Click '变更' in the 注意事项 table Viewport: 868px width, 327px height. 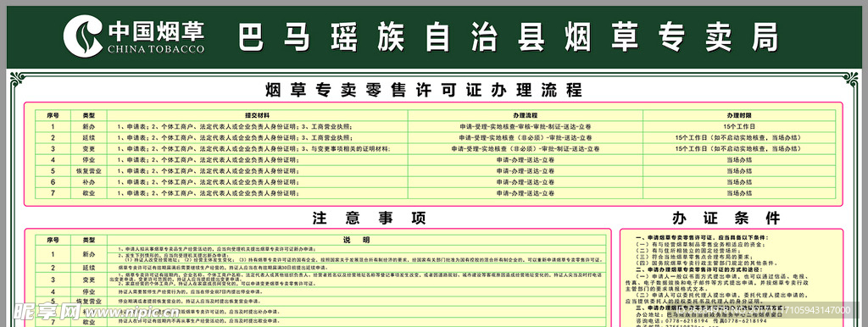click(x=88, y=280)
